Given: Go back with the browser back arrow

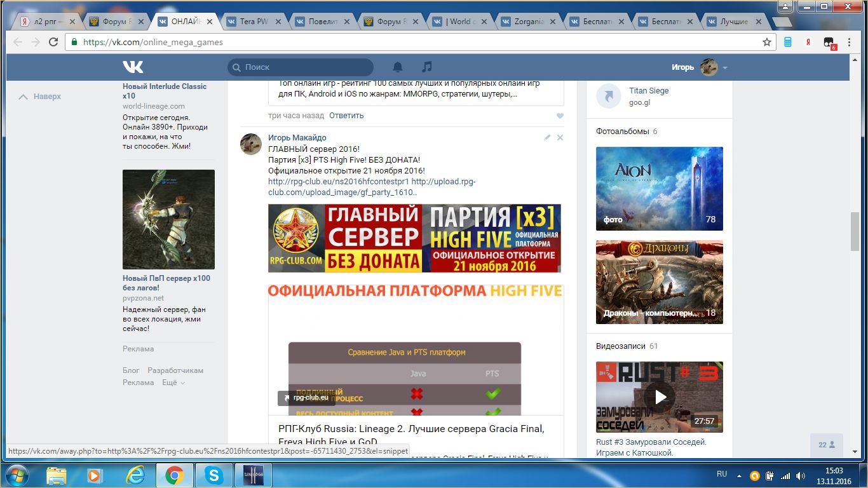Looking at the screenshot, I should click(x=18, y=42).
